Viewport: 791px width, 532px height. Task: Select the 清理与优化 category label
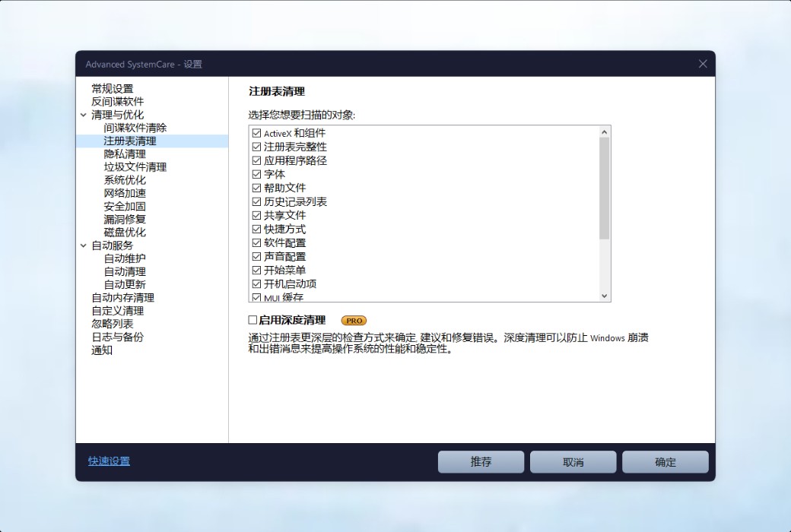(117, 115)
